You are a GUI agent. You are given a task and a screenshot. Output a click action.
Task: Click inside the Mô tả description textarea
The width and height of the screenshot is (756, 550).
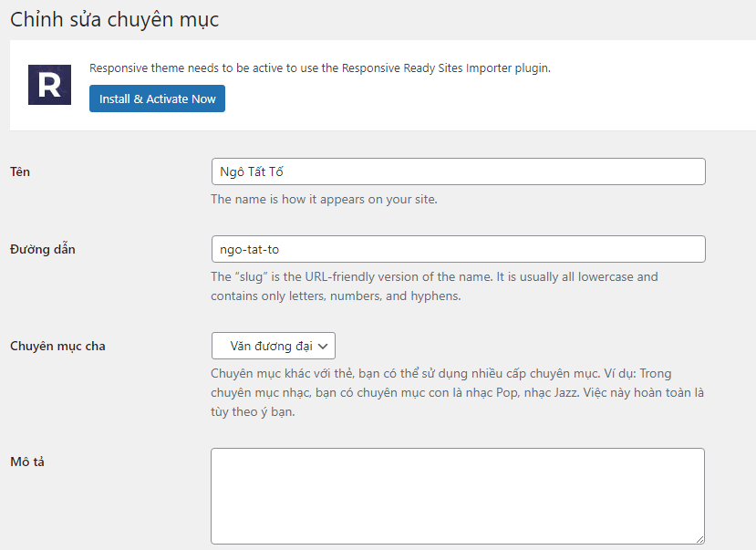456,495
